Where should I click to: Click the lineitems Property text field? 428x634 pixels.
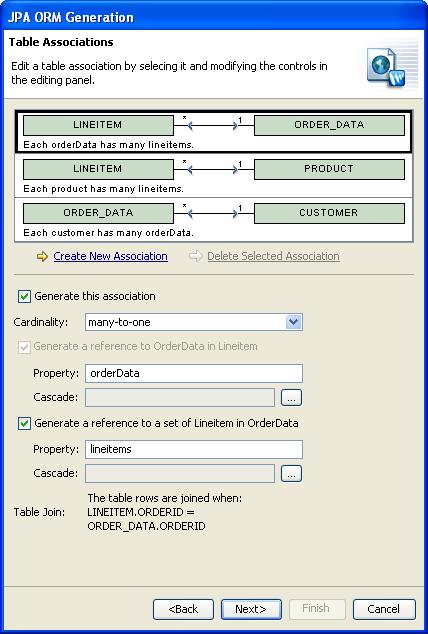click(x=194, y=449)
